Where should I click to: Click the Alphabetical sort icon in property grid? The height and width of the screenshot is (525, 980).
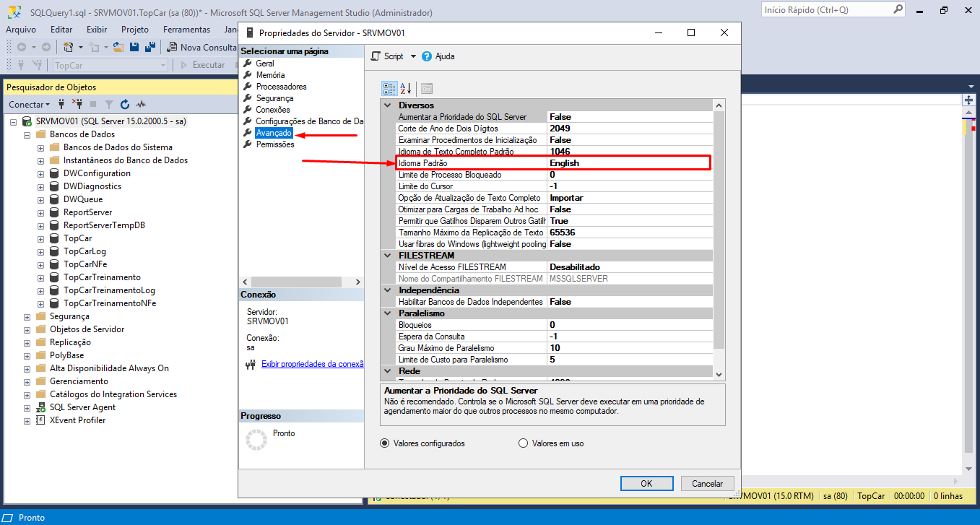coord(405,88)
